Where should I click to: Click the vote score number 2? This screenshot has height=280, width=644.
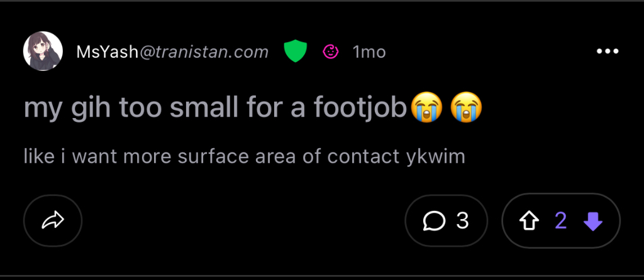[x=561, y=220]
